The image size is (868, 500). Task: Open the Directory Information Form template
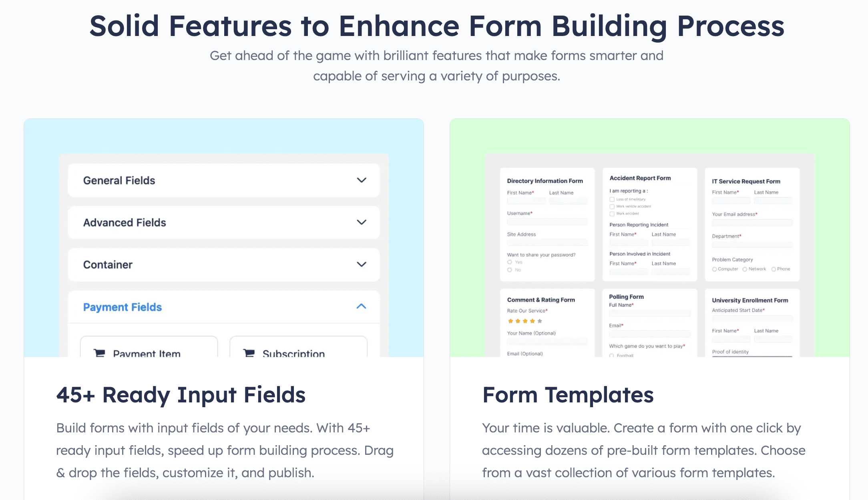547,224
